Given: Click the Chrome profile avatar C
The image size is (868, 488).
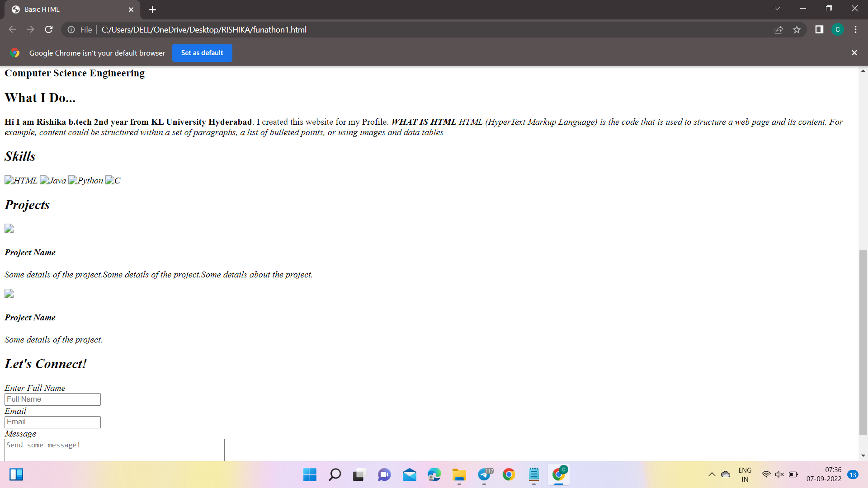Looking at the screenshot, I should [837, 30].
